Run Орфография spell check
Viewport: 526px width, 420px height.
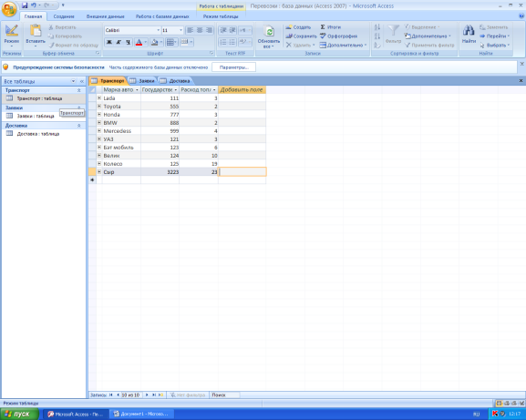[x=338, y=36]
